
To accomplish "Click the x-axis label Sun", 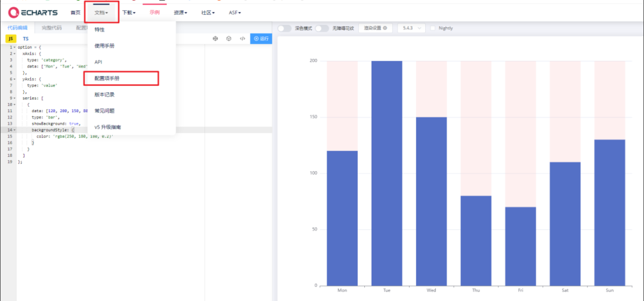I will tap(609, 290).
